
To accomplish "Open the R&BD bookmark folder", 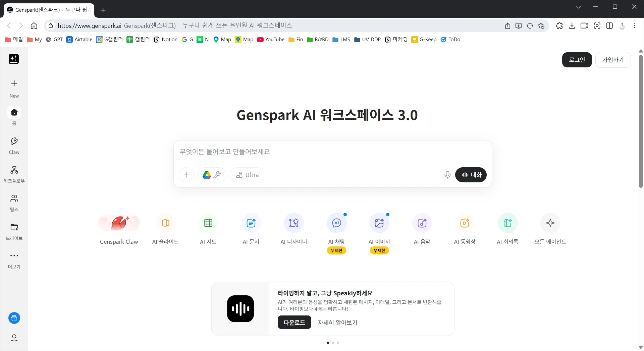I will (x=318, y=40).
